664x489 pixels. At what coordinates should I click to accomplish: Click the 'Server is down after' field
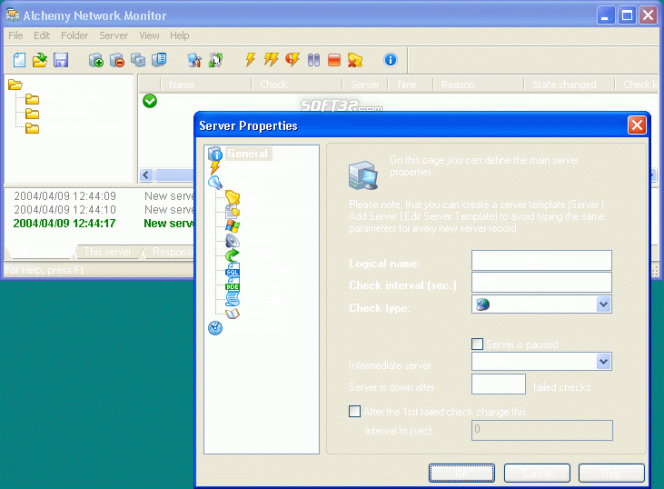click(498, 384)
